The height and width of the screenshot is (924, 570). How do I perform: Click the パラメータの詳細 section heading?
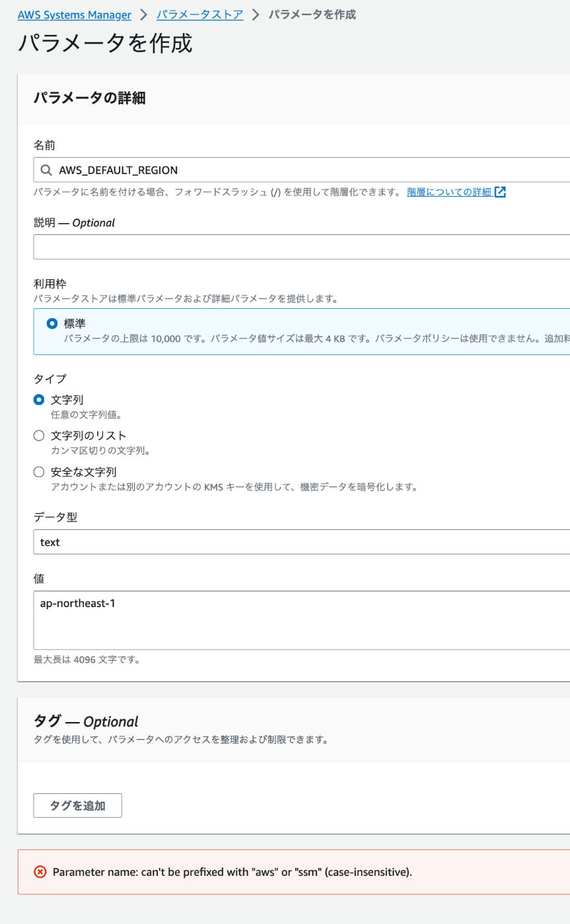(89, 98)
